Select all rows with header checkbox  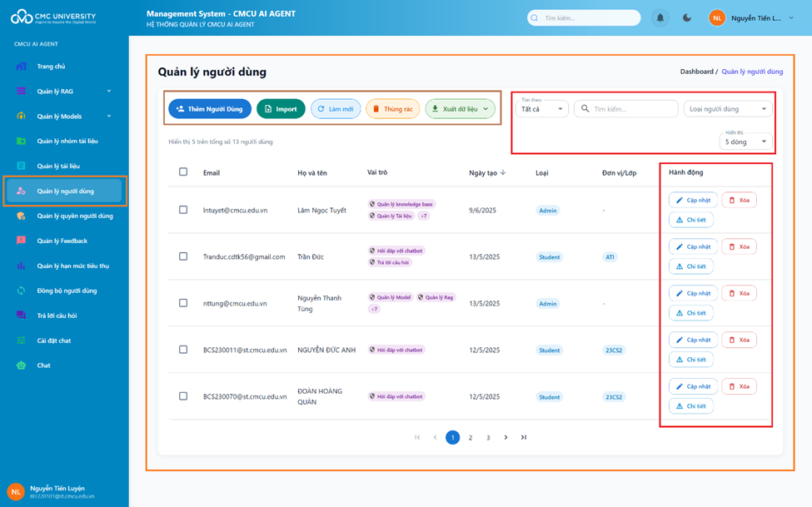tap(183, 172)
